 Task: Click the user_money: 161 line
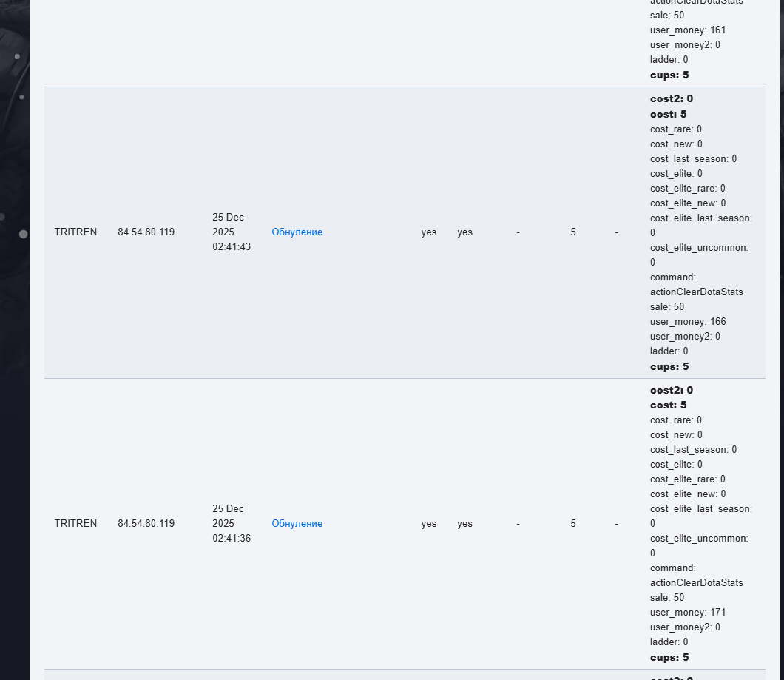click(x=688, y=30)
